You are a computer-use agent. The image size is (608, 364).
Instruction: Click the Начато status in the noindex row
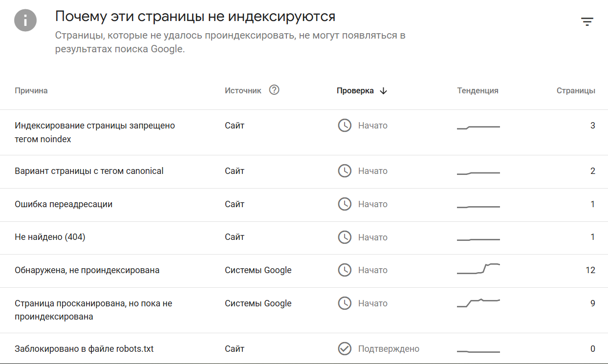[372, 126]
